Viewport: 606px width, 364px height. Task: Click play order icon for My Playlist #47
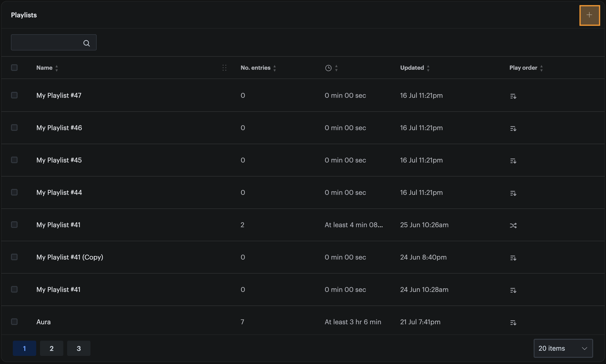click(x=513, y=96)
